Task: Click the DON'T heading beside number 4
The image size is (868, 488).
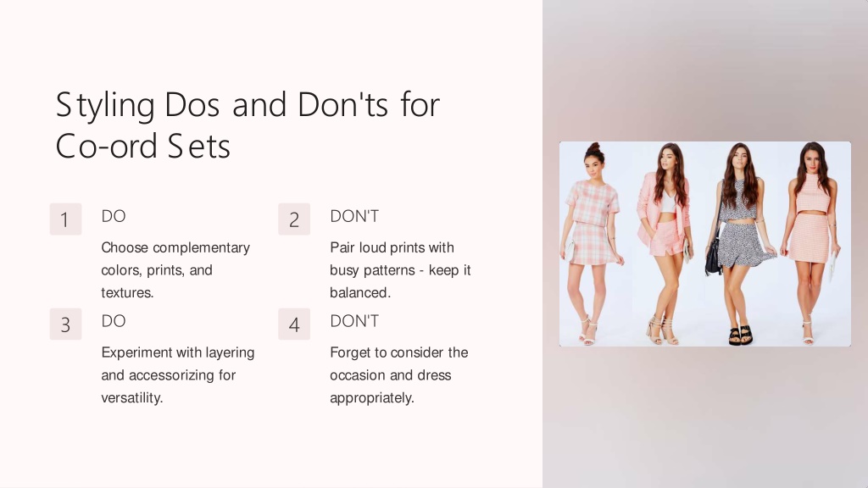Action: pyautogui.click(x=354, y=321)
